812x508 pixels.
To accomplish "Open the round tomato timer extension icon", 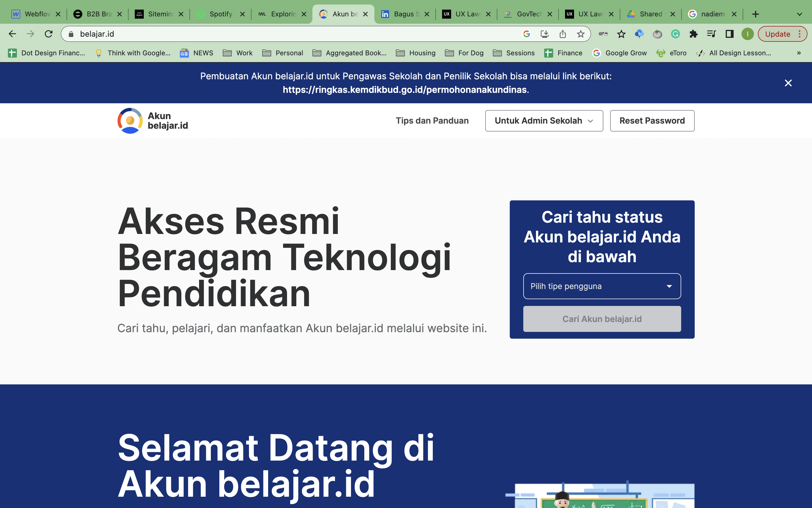I will coord(657,34).
